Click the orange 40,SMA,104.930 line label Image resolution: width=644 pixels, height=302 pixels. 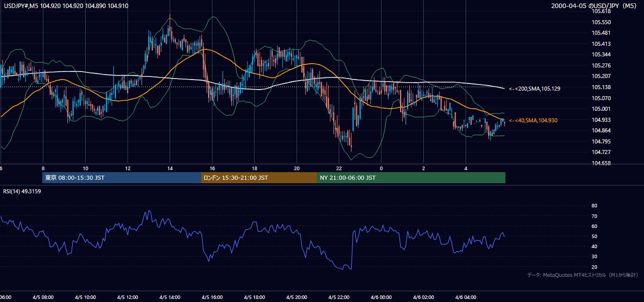coord(533,120)
